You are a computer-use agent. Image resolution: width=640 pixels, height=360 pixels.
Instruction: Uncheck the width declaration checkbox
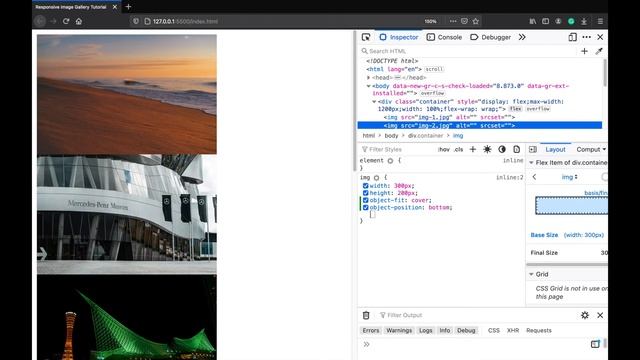coord(366,186)
